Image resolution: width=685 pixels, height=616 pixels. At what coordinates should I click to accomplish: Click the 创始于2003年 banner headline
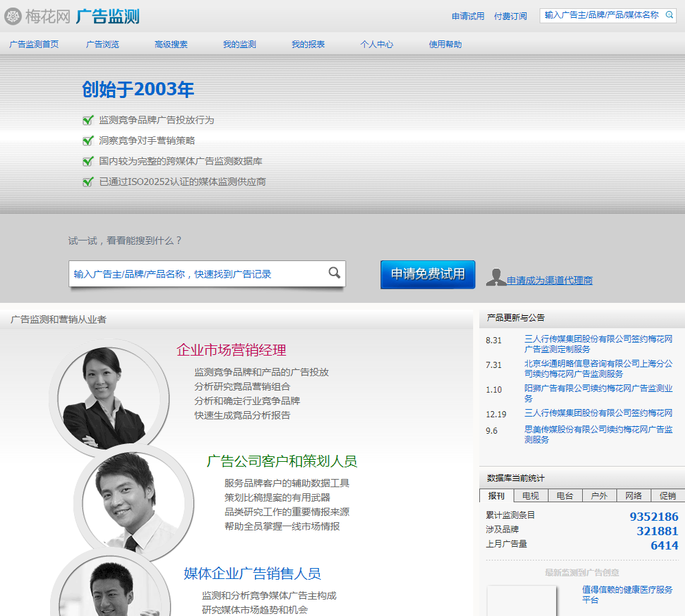[x=138, y=90]
